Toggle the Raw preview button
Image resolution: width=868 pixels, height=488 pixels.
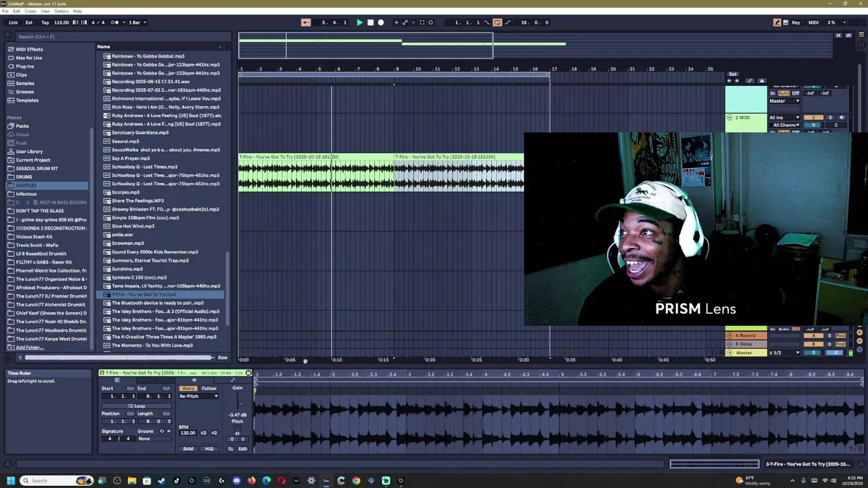222,357
